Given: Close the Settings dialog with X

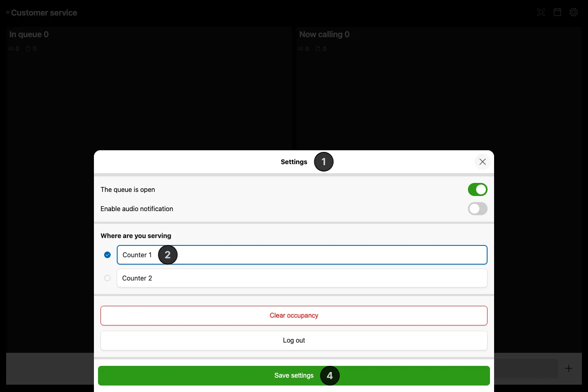Looking at the screenshot, I should click(x=482, y=162).
